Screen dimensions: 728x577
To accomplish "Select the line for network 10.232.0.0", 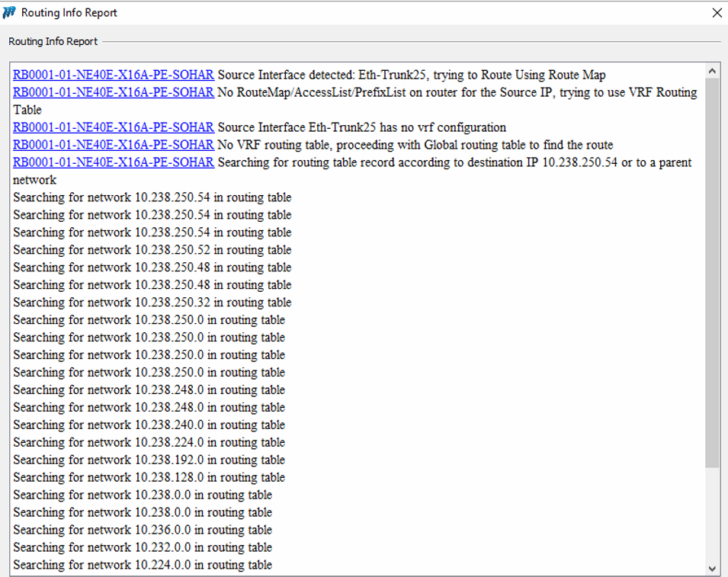I will 143,548.
